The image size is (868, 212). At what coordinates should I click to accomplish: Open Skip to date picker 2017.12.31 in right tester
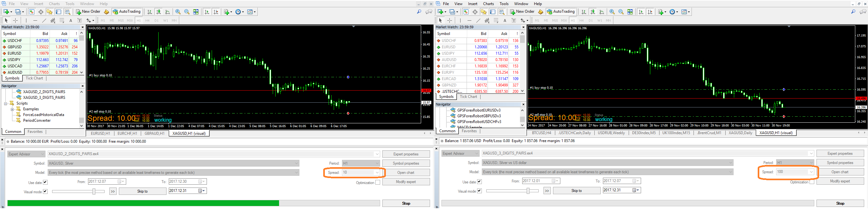[622, 190]
